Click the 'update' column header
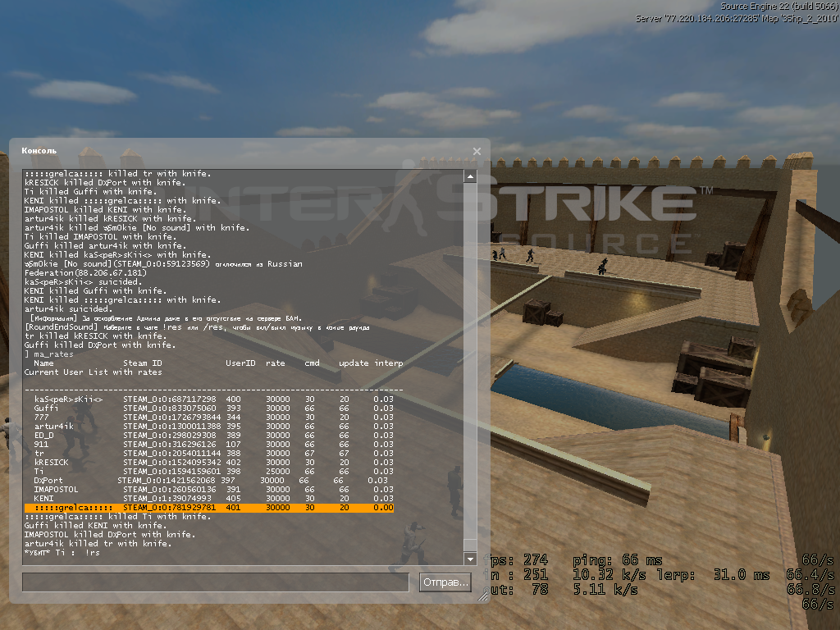The image size is (840, 630). tap(354, 363)
